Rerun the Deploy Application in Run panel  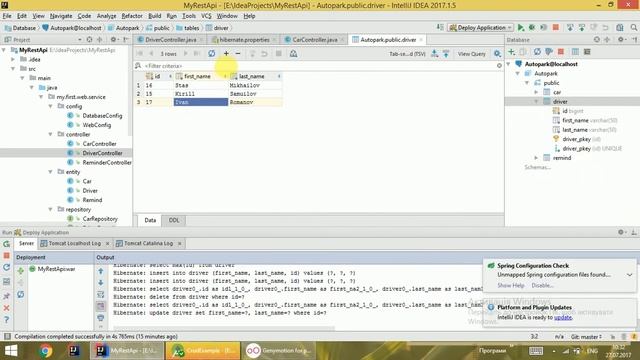[7, 244]
